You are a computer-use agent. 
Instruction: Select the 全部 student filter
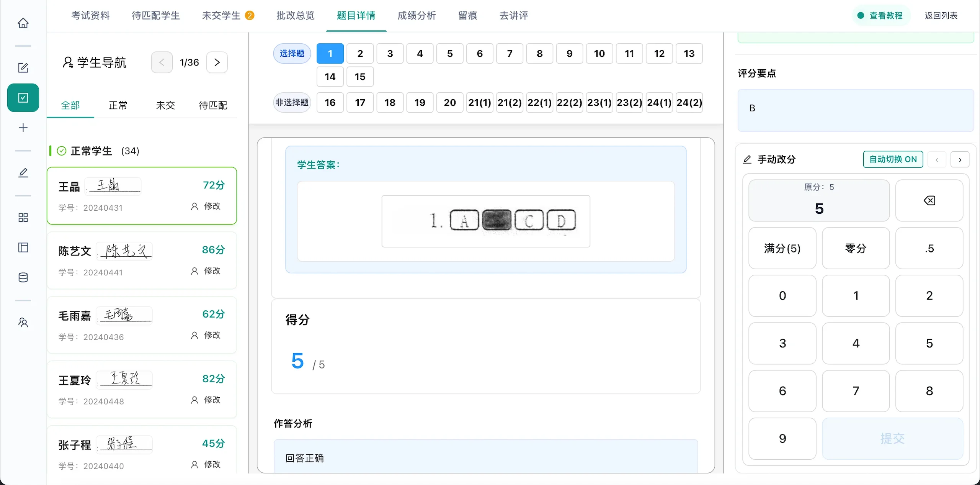pyautogui.click(x=70, y=105)
